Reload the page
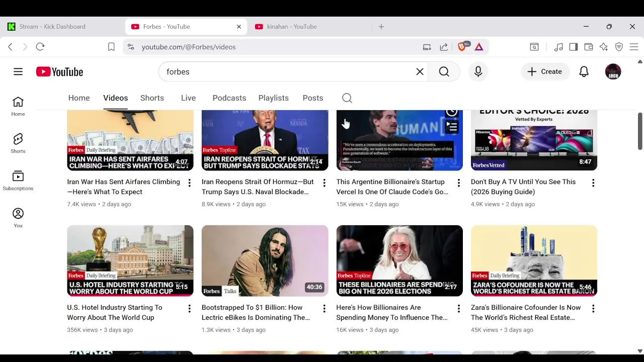Viewport: 644px width, 362px height. [x=40, y=47]
